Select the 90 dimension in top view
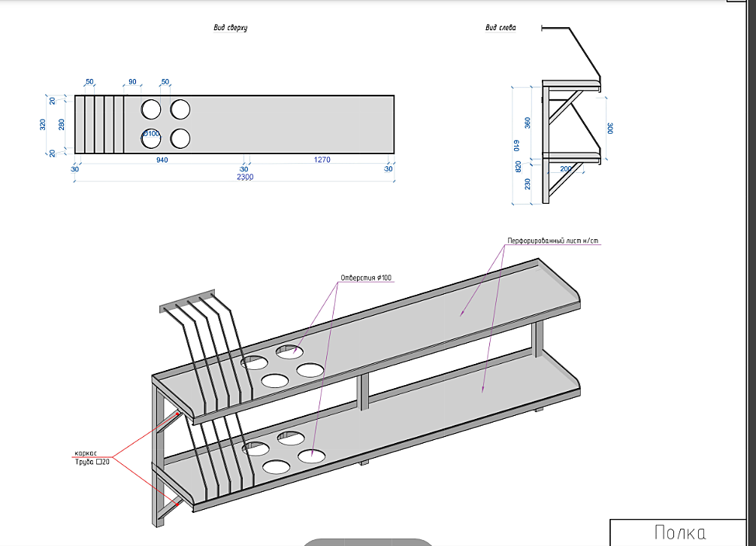756x546 pixels. (x=132, y=81)
